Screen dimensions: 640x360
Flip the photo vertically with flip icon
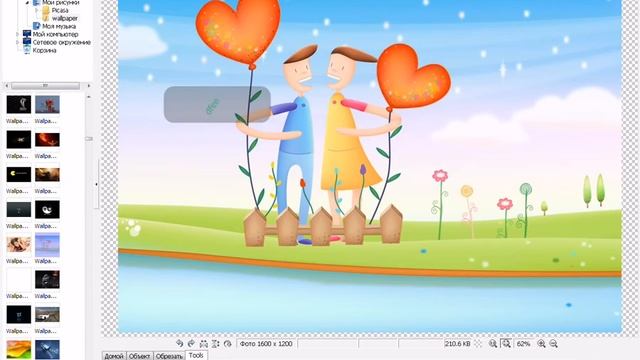(216, 344)
